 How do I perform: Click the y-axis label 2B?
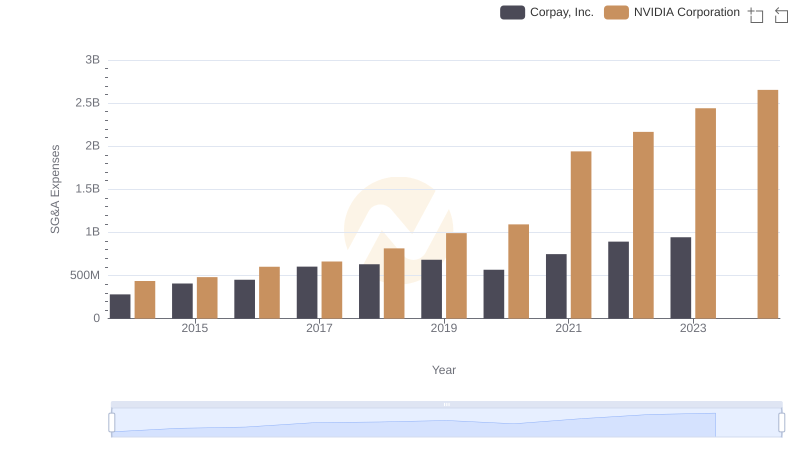92,146
